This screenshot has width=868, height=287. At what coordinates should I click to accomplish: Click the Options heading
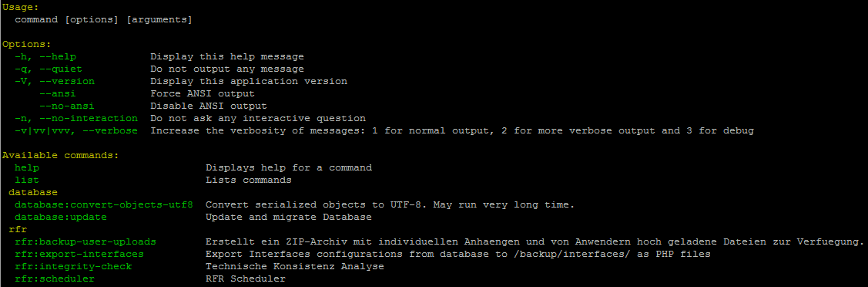26,44
